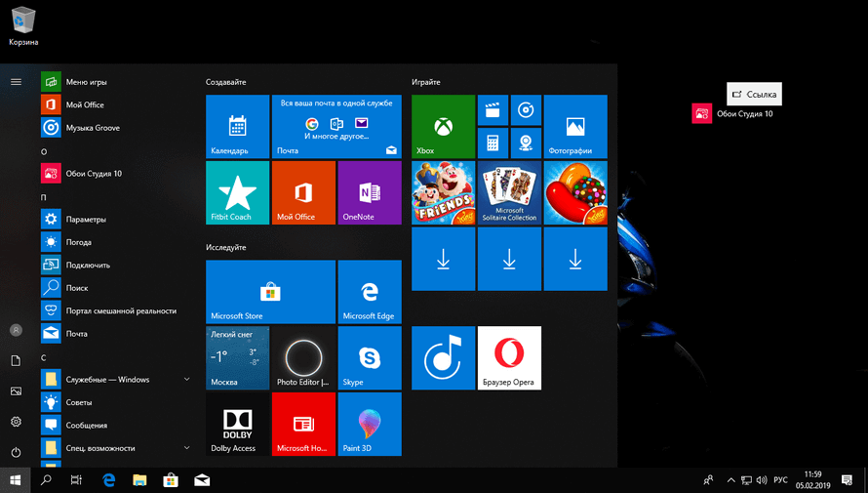Viewport: 868px width, 493px height.
Task: Switch РУС input language indicator
Action: pos(780,480)
